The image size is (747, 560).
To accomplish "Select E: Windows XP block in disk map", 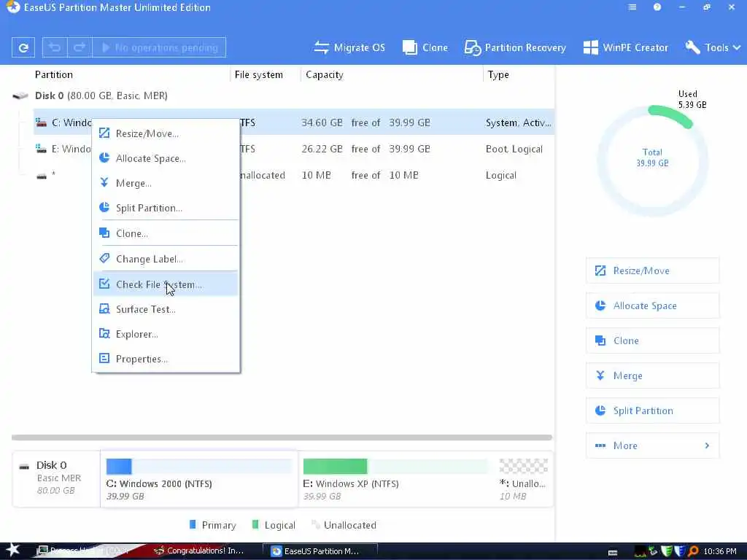I will 396,479.
